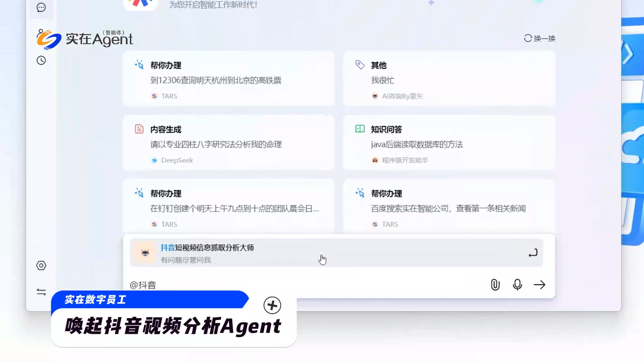Select the 12306 high-speed rail ticket card
This screenshot has height=362, width=644.
pos(229,79)
